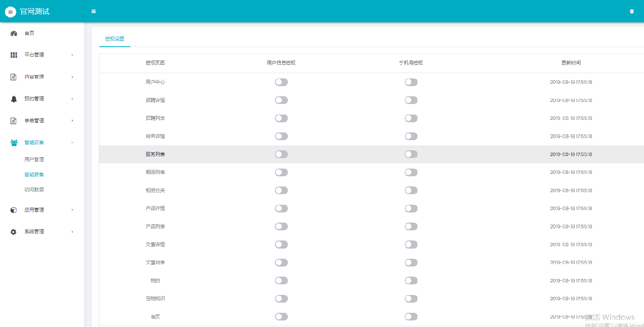The image size is (644, 327).
Task: Click the gear icon for 系统管理
Action: 13,232
